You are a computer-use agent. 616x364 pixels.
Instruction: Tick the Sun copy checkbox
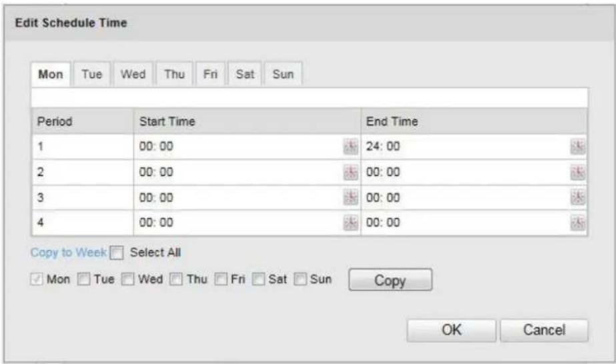pos(300,279)
